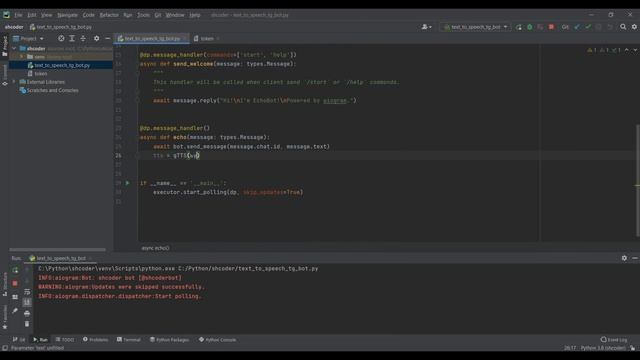
Task: Go to next highlighted error arrow
Action: click(x=635, y=50)
